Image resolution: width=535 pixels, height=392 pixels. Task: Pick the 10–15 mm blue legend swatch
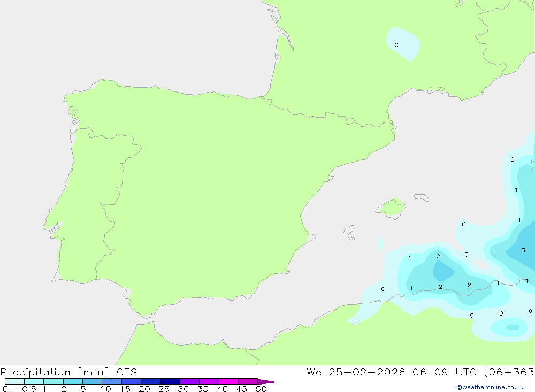click(x=112, y=381)
